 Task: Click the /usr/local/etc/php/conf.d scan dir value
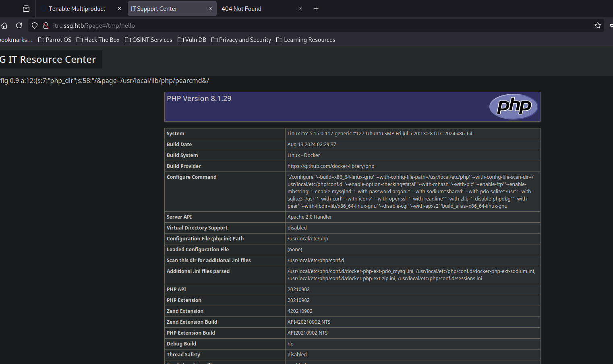point(316,261)
